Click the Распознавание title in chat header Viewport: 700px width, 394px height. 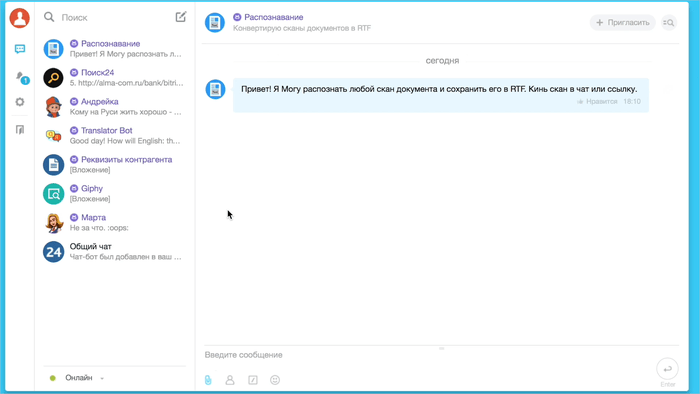point(274,17)
